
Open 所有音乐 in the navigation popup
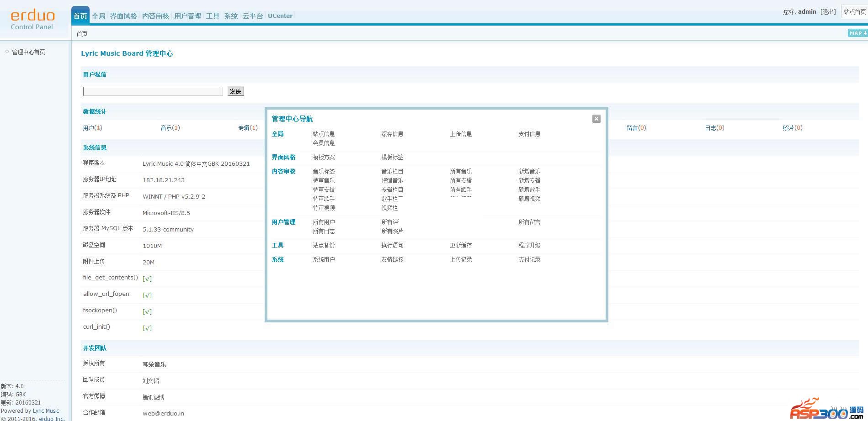tap(461, 171)
